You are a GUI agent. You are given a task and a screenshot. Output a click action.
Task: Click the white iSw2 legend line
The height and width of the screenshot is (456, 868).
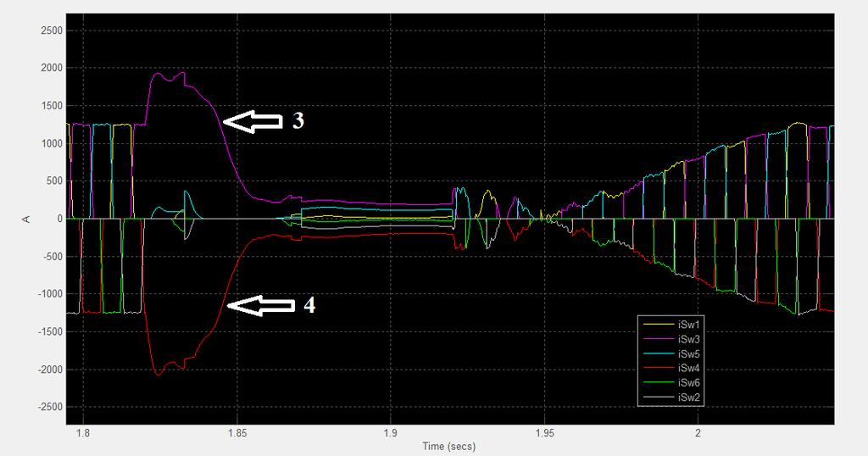(658, 397)
